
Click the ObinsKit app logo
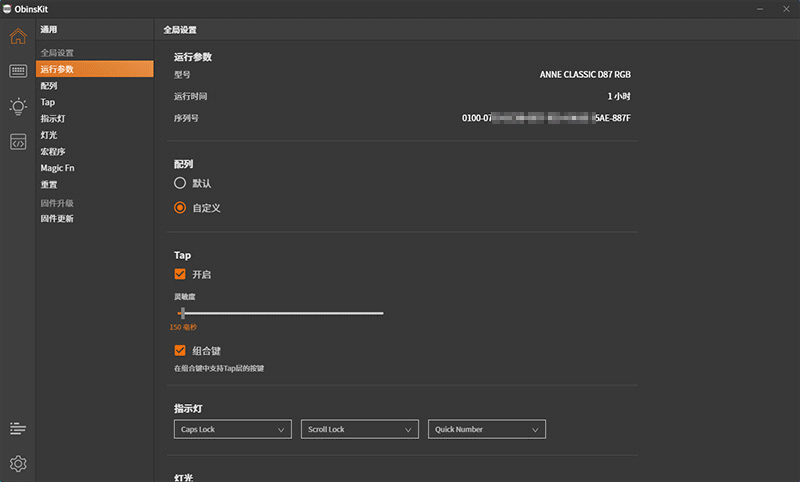(x=9, y=9)
